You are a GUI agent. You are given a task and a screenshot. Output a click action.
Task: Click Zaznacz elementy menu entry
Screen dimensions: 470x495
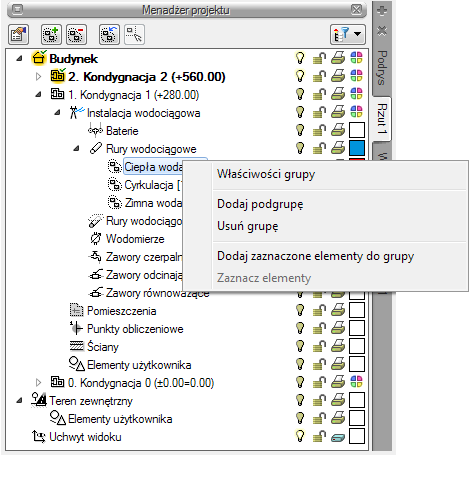[264, 278]
